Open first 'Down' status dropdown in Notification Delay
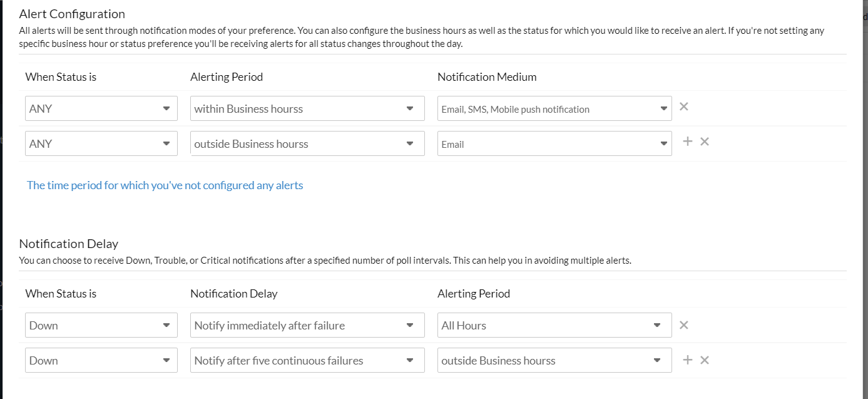 (x=101, y=325)
